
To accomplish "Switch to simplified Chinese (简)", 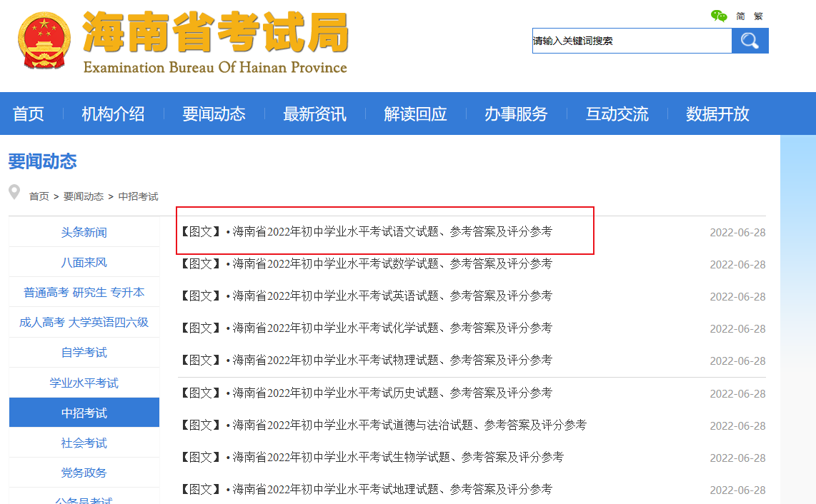I will click(740, 16).
